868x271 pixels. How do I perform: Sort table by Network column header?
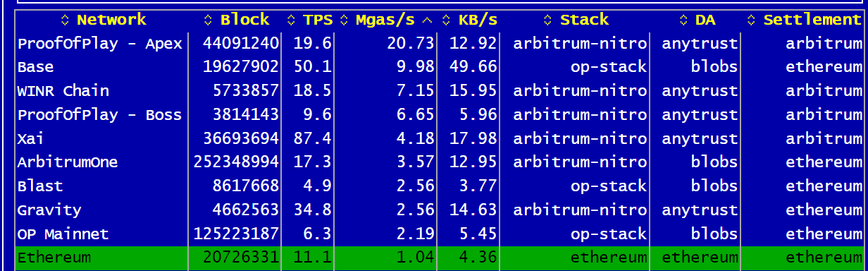tap(111, 20)
